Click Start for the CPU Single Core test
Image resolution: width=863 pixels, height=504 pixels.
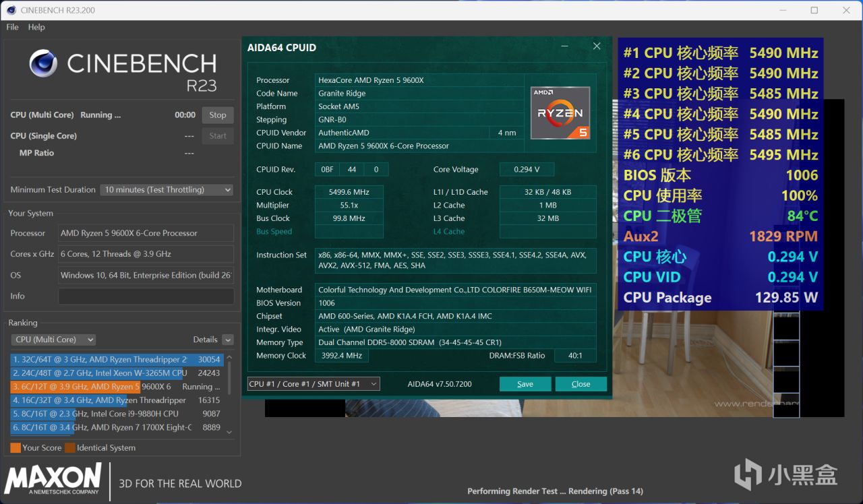218,136
